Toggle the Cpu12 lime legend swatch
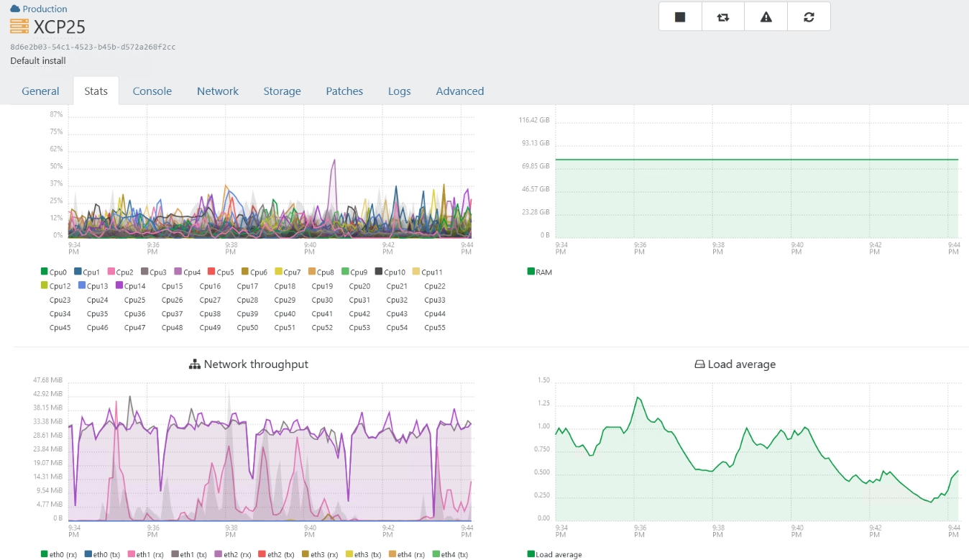 pyautogui.click(x=45, y=285)
